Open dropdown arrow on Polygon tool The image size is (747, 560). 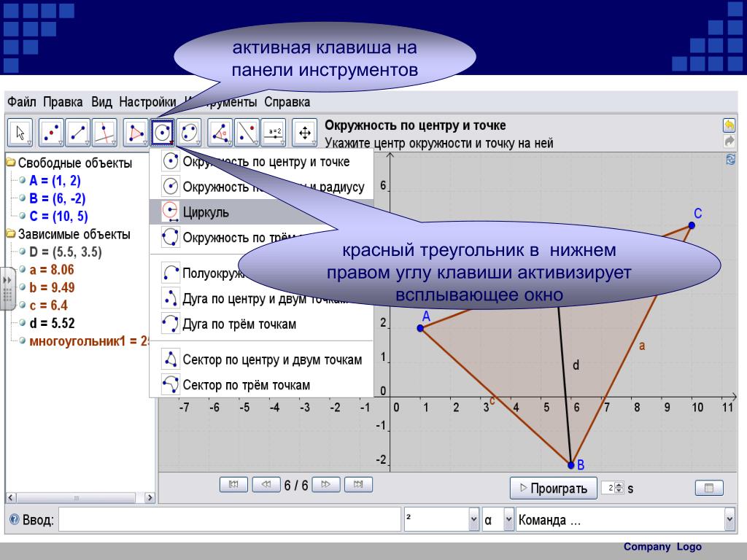point(145,143)
